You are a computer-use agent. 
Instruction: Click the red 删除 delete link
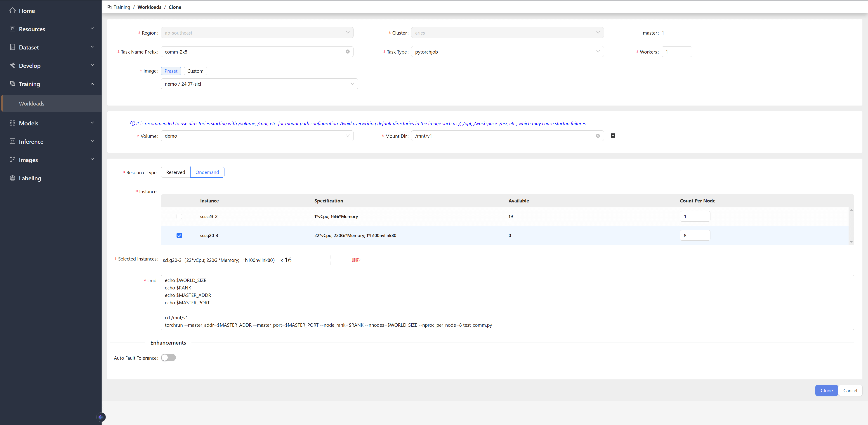(356, 260)
